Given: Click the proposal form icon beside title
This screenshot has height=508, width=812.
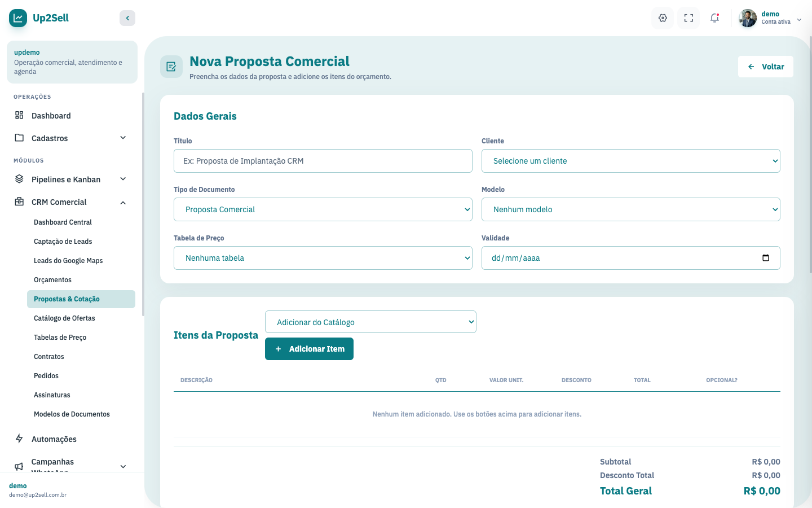Looking at the screenshot, I should pyautogui.click(x=171, y=67).
